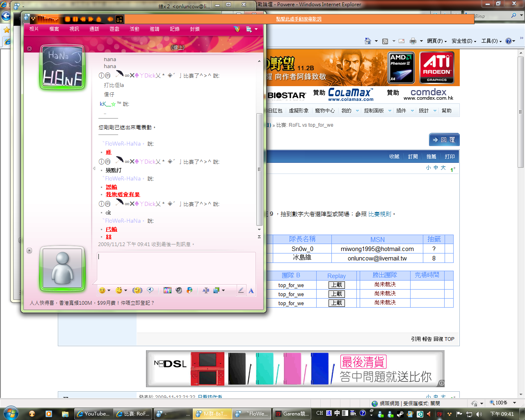Open the 相片 menu in chat window
The image size is (525, 420).
[x=34, y=29]
